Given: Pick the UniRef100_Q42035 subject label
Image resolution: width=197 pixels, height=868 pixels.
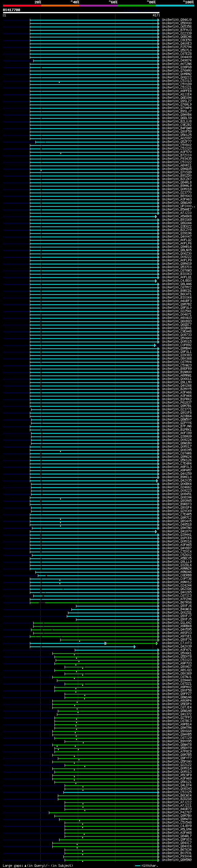Looking at the screenshot, I should (x=177, y=481).
